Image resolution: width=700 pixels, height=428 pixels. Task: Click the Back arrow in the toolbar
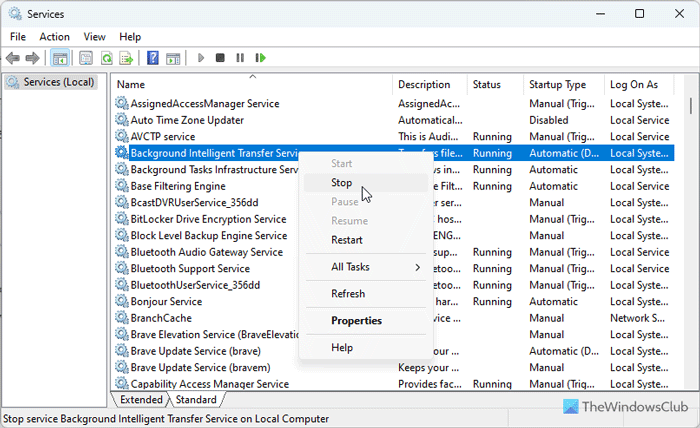[13, 58]
